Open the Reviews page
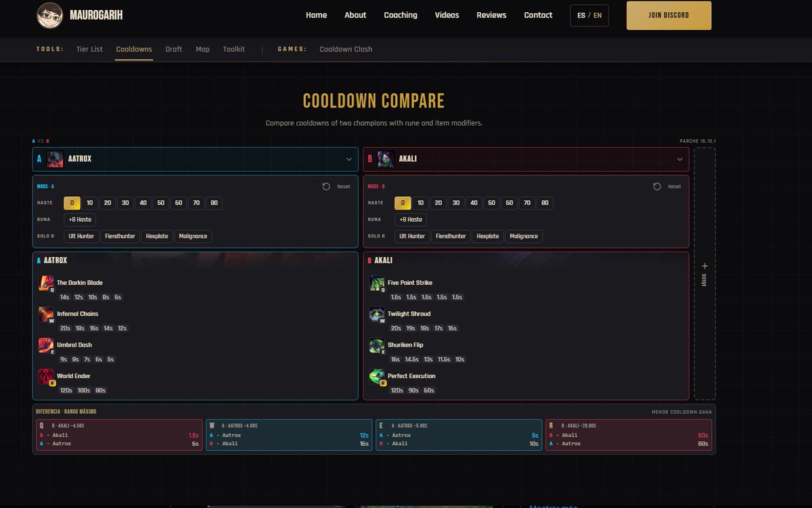 tap(491, 15)
